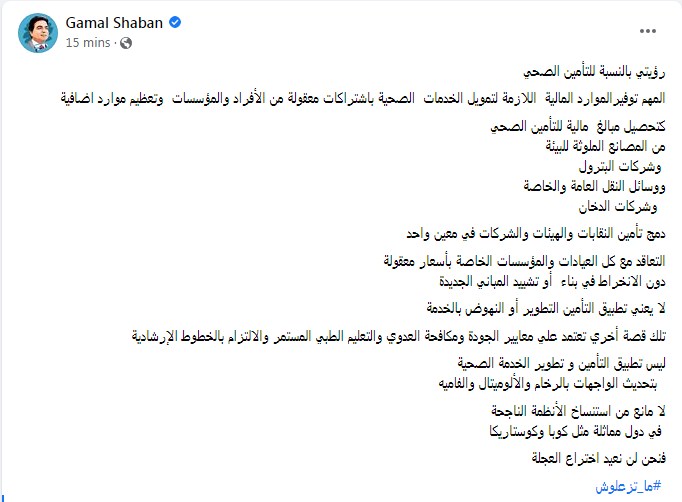This screenshot has width=682, height=502.
Task: Open the Gamal Shaban profile name link
Action: point(113,23)
